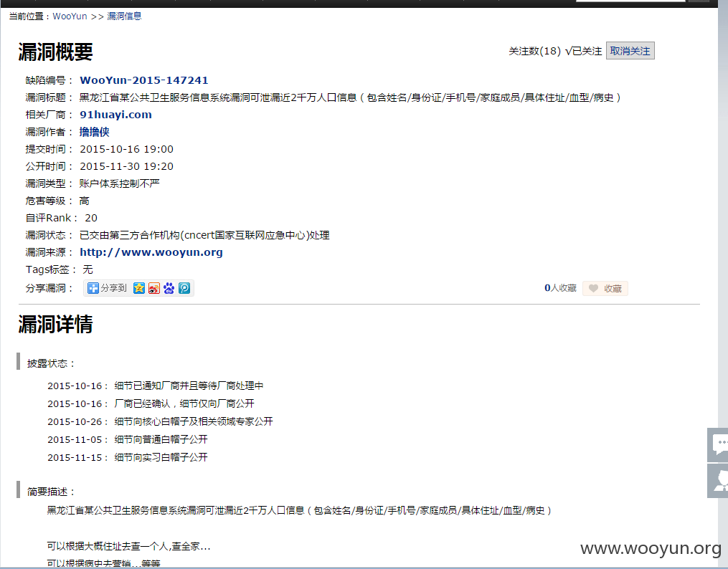Click the 分享到 label text
Image resolution: width=728 pixels, height=569 pixels.
click(x=113, y=288)
